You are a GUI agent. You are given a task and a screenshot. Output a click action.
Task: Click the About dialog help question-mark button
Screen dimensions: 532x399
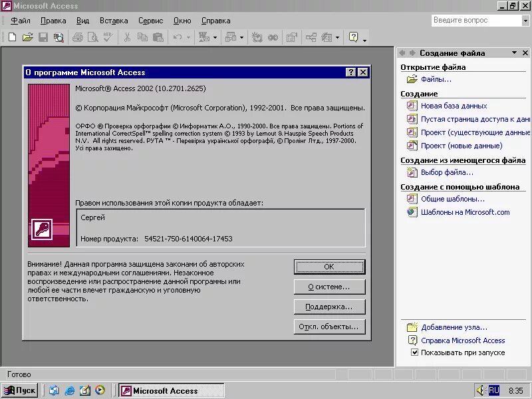point(351,72)
